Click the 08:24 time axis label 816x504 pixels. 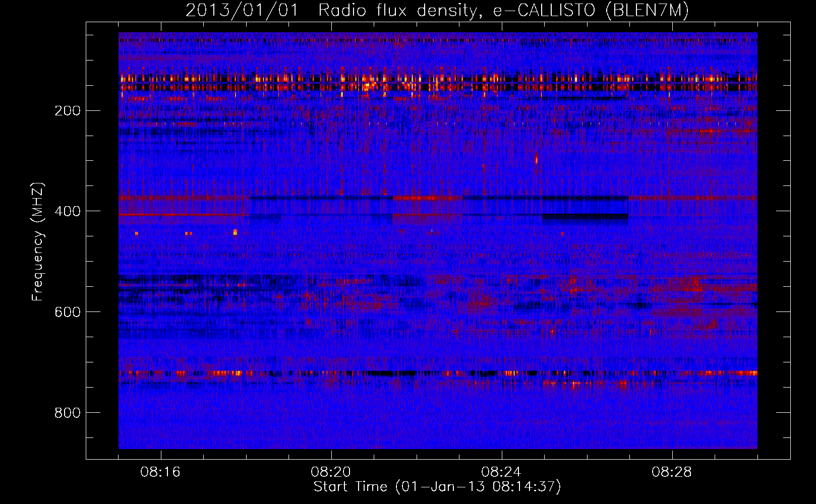point(501,472)
